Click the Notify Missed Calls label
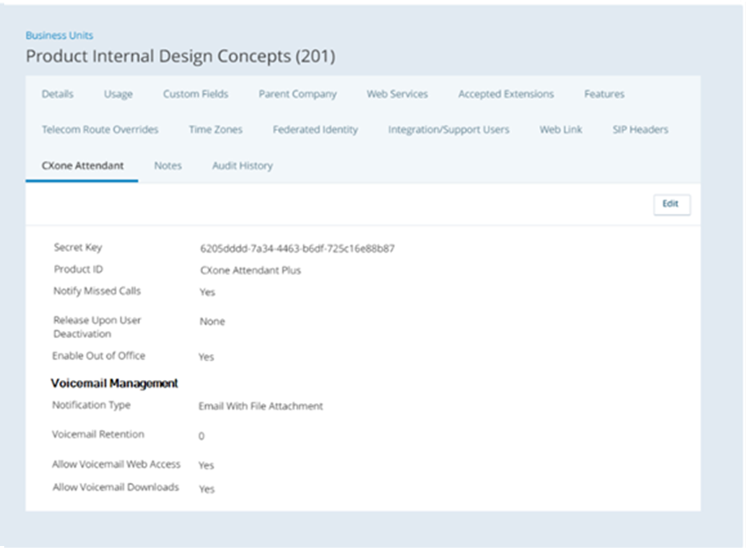The height and width of the screenshot is (558, 756). (97, 291)
